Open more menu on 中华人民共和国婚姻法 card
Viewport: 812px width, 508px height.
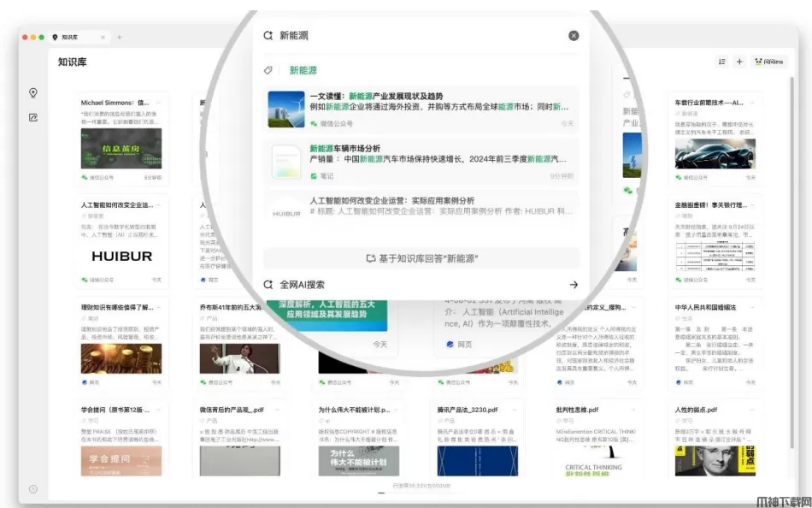tap(752, 307)
